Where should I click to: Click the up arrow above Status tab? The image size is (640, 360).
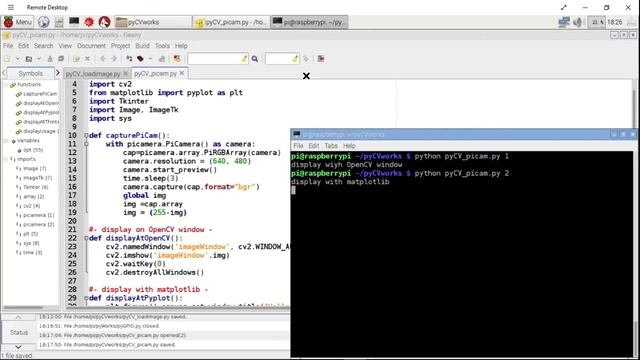tap(18, 317)
